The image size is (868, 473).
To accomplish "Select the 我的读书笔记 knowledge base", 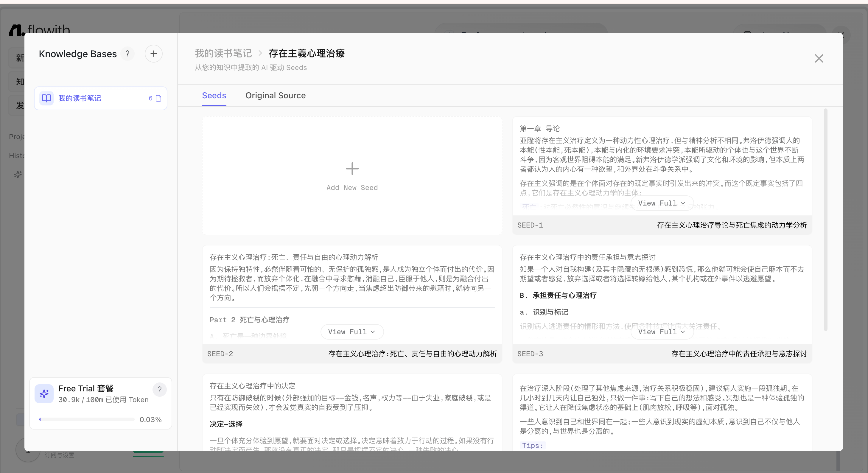I will point(100,98).
